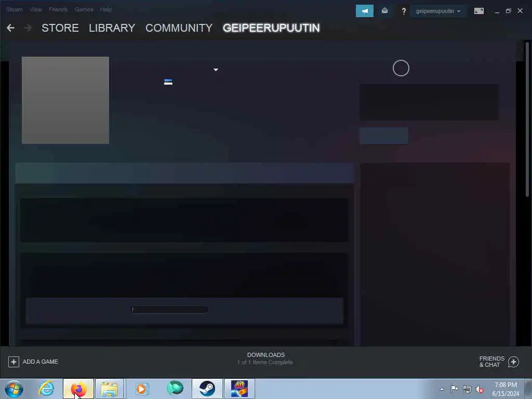532x399 pixels.
Task: Switch to the COMMUNITY tab
Action: pos(179,28)
